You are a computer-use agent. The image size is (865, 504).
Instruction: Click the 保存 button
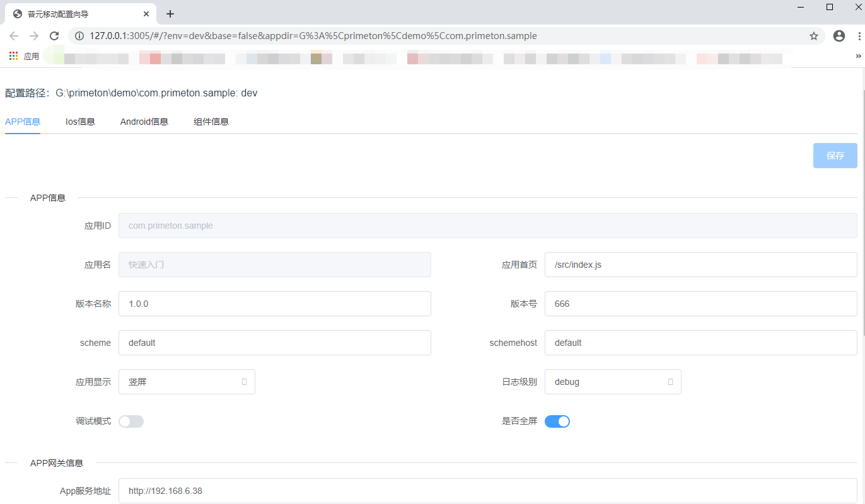(835, 156)
